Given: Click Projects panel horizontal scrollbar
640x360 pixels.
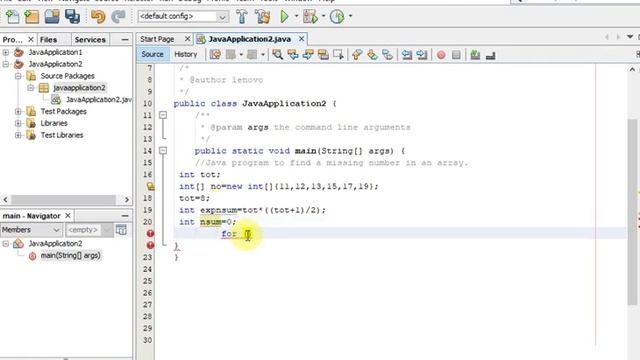Looking at the screenshot, I should (63, 200).
